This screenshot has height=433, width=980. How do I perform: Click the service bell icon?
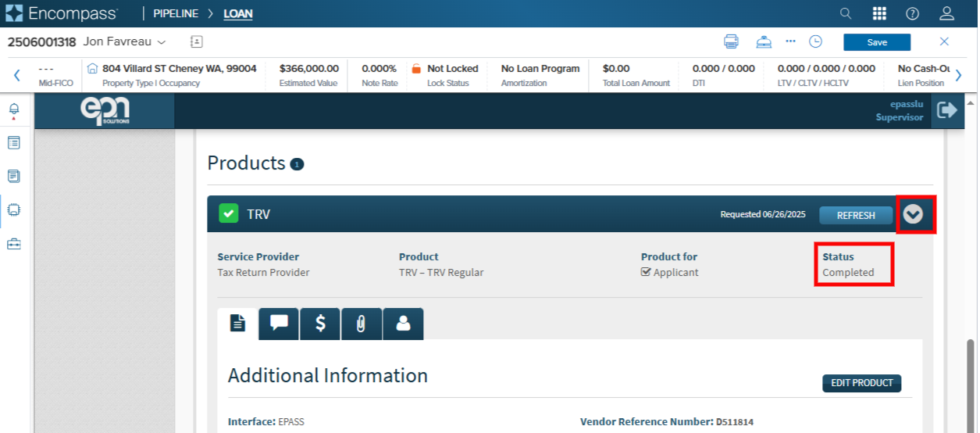pyautogui.click(x=764, y=41)
